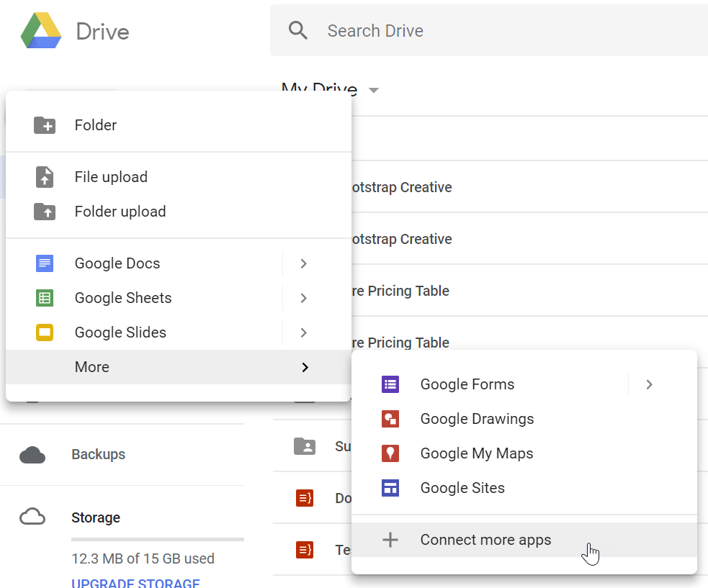This screenshot has height=588, width=708.
Task: Open Storage in the sidebar
Action: [96, 517]
